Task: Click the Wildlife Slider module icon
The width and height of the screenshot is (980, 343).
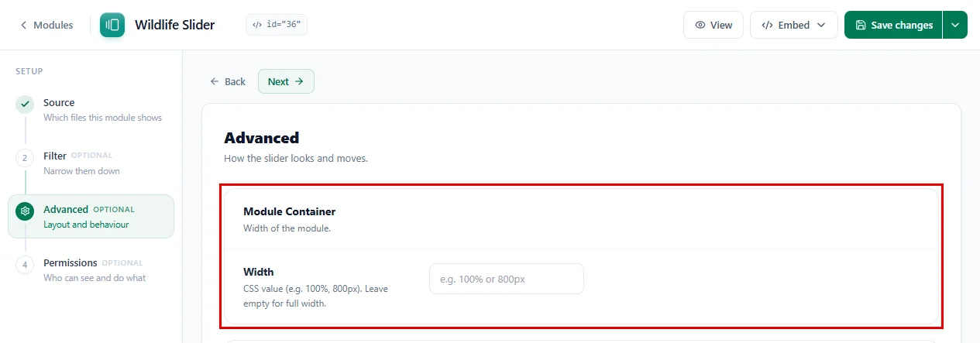Action: (x=112, y=25)
